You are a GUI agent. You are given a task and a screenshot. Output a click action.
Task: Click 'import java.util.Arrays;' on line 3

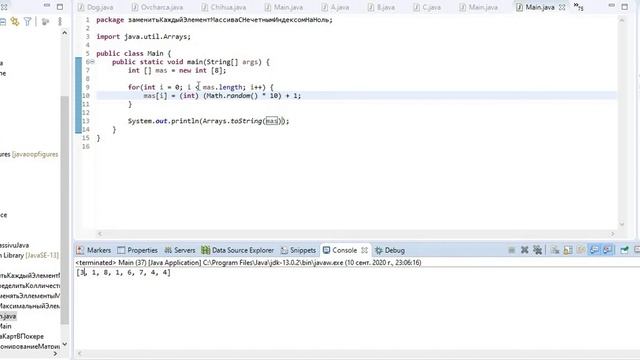(143, 37)
